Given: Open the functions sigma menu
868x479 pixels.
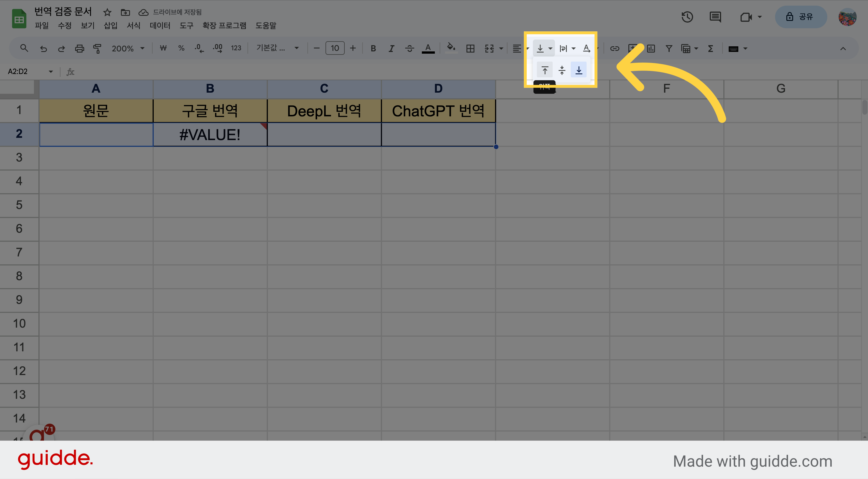Looking at the screenshot, I should [x=710, y=49].
